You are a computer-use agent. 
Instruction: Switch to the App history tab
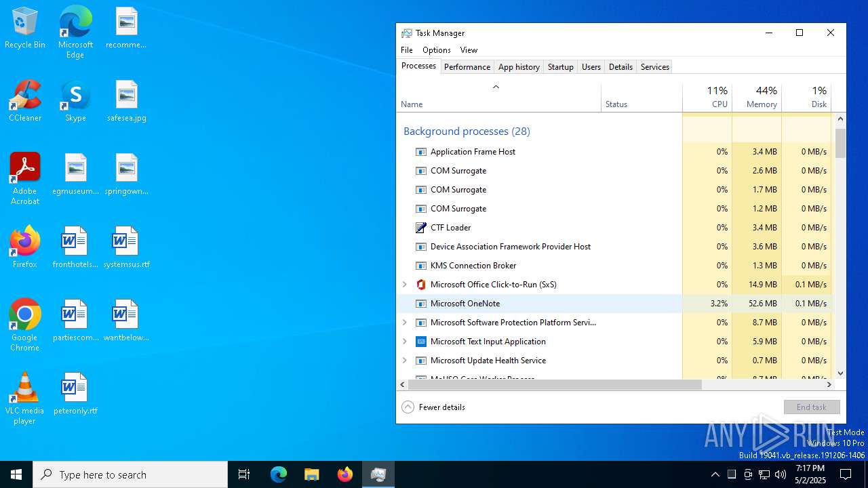[519, 67]
